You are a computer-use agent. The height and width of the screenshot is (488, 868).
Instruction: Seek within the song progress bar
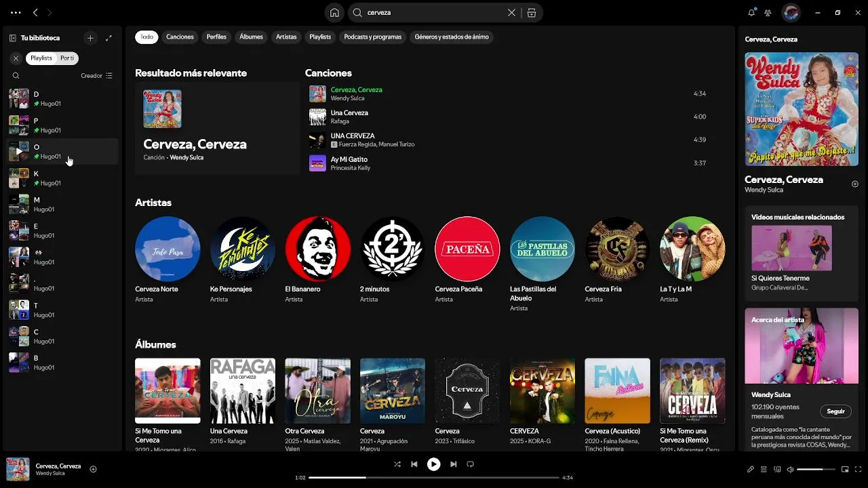pyautogui.click(x=434, y=478)
